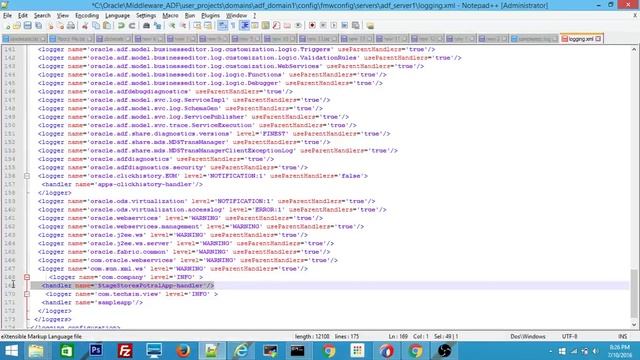Open Folder as Workspace toolbar icon
The height and width of the screenshot is (360, 640).
[x=287, y=26]
